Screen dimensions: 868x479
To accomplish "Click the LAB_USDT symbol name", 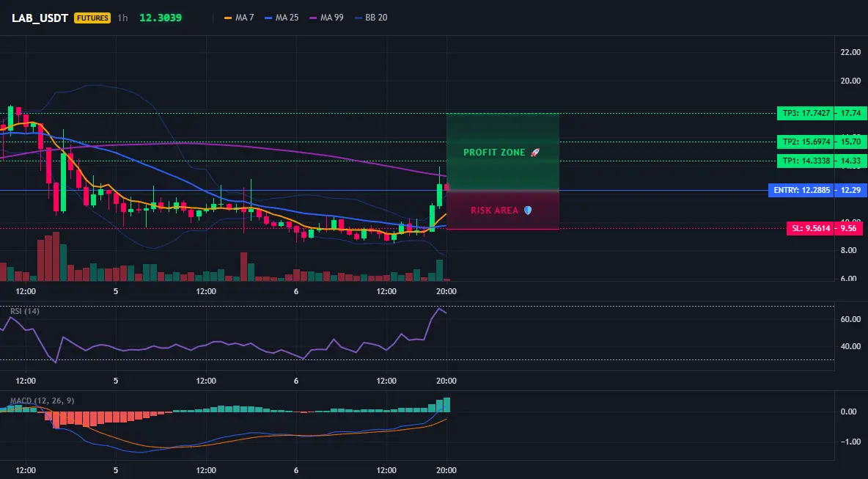I will [x=40, y=18].
